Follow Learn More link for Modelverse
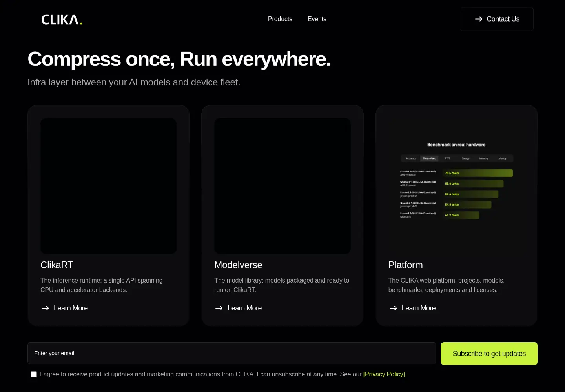The height and width of the screenshot is (392, 565). pos(238,308)
